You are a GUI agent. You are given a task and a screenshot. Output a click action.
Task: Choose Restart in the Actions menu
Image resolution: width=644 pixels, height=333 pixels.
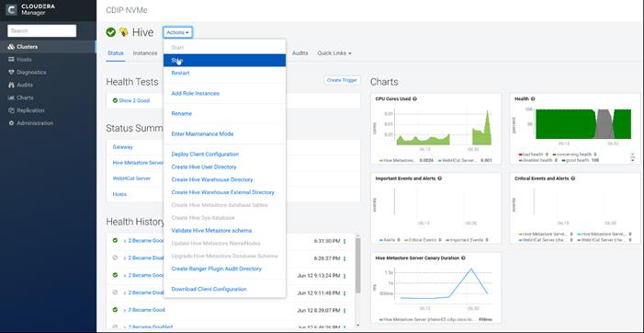coord(181,74)
